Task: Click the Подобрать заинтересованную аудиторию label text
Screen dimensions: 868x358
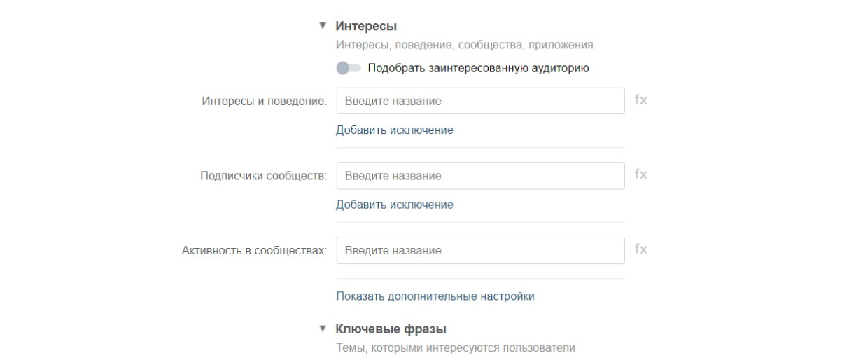Action: point(478,69)
